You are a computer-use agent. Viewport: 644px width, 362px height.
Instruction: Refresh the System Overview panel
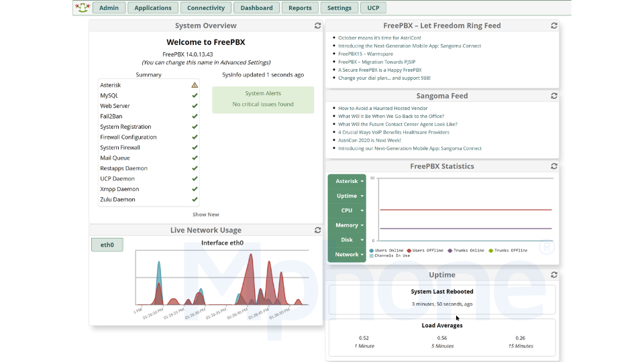pos(317,25)
